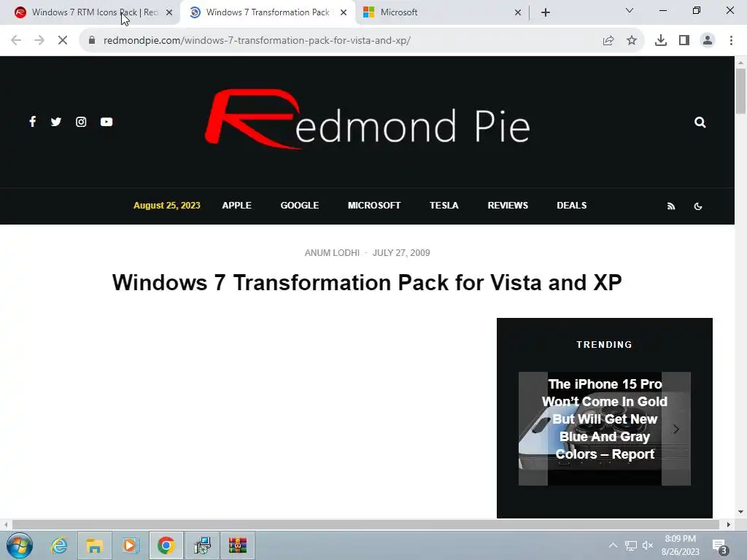Viewport: 747px width, 560px height.
Task: Advance trending carousel with right chevron
Action: [x=676, y=429]
